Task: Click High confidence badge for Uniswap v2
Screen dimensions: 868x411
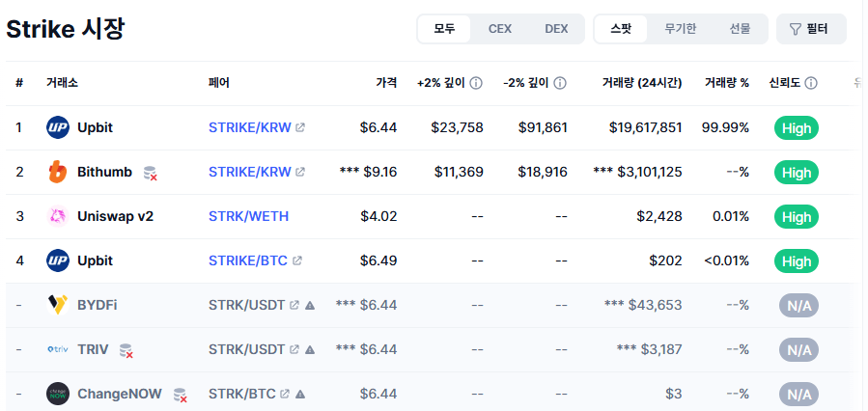Action: click(797, 216)
